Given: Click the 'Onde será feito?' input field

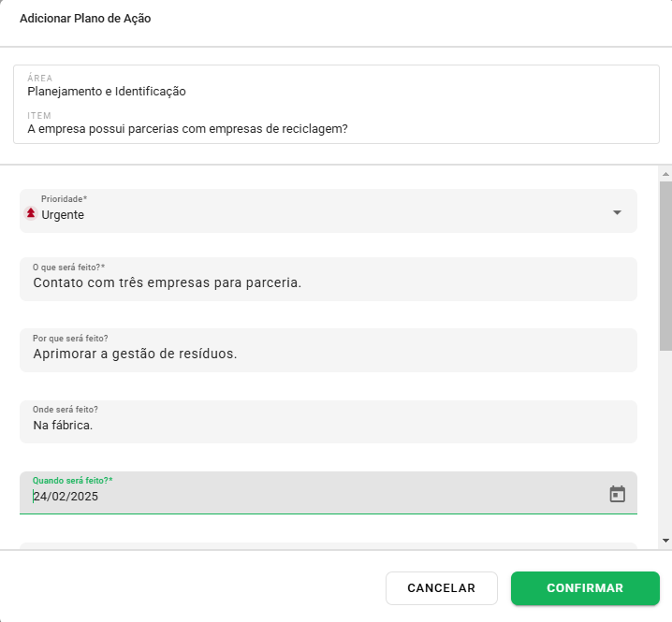Looking at the screenshot, I should click(x=328, y=425).
